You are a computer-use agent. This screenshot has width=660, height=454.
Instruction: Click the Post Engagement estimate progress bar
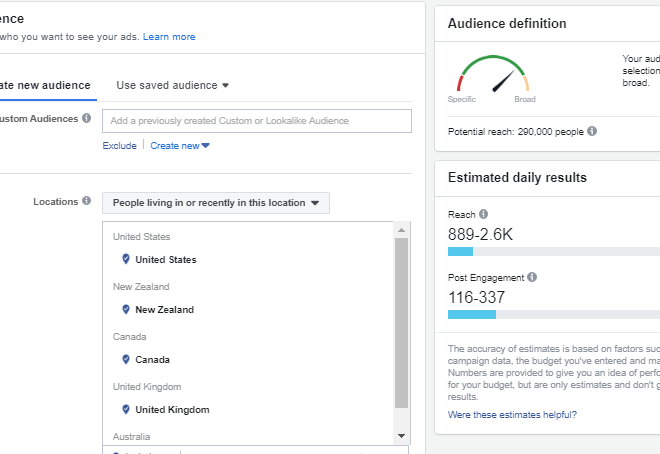(x=554, y=314)
